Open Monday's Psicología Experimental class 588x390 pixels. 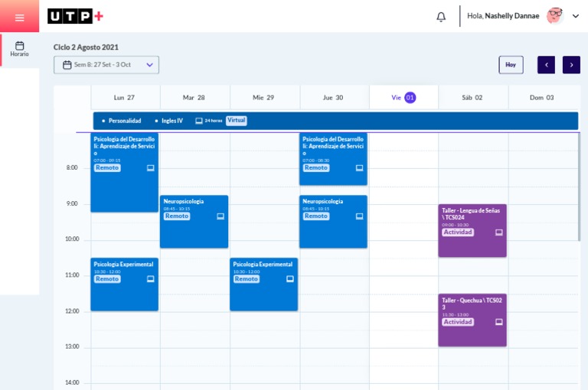(x=124, y=284)
